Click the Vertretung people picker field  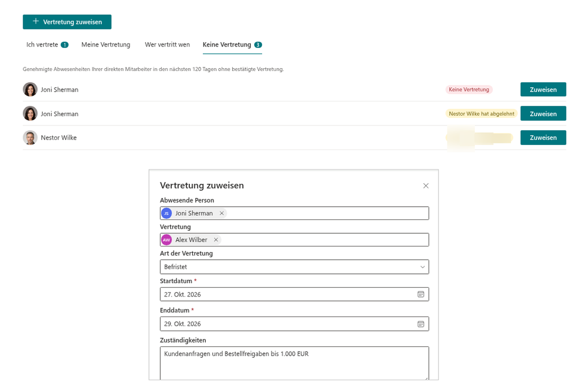click(x=294, y=240)
